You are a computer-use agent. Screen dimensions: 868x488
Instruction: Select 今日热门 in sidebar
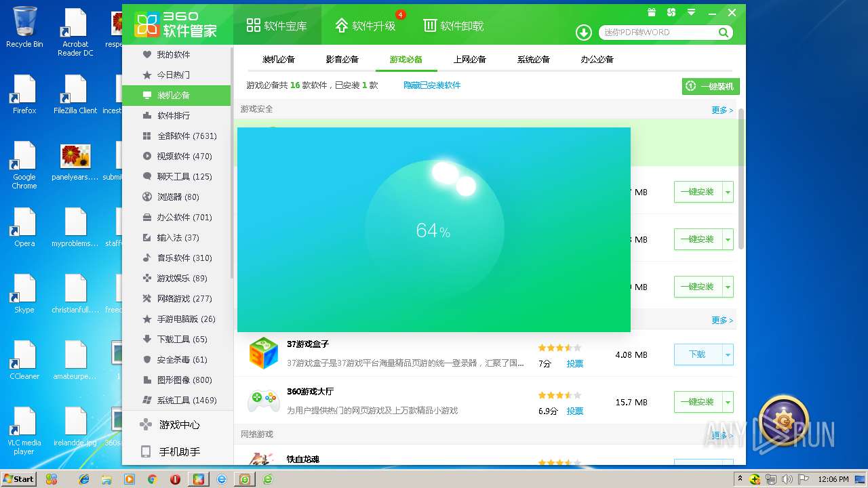176,75
